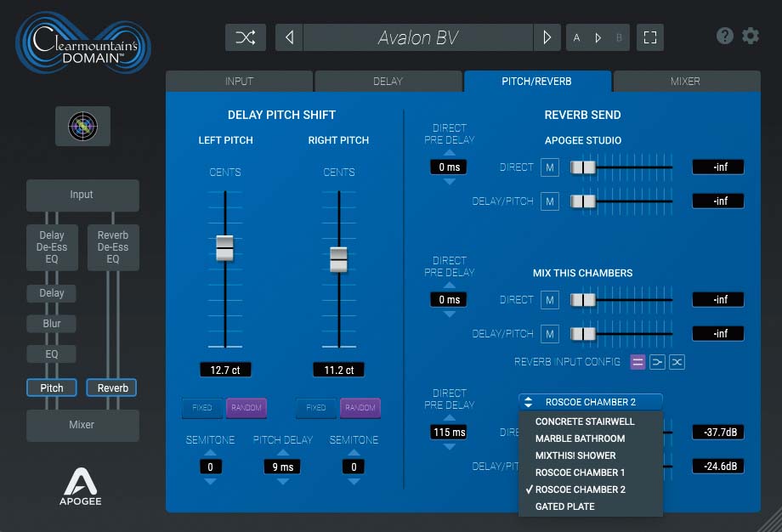Decrease right semitone value
Image resolution: width=782 pixels, height=532 pixels.
coord(354,482)
